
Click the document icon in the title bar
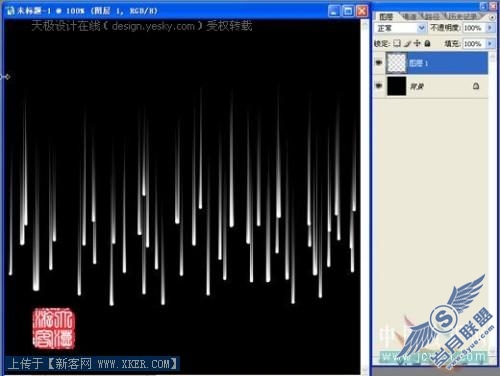10,11
